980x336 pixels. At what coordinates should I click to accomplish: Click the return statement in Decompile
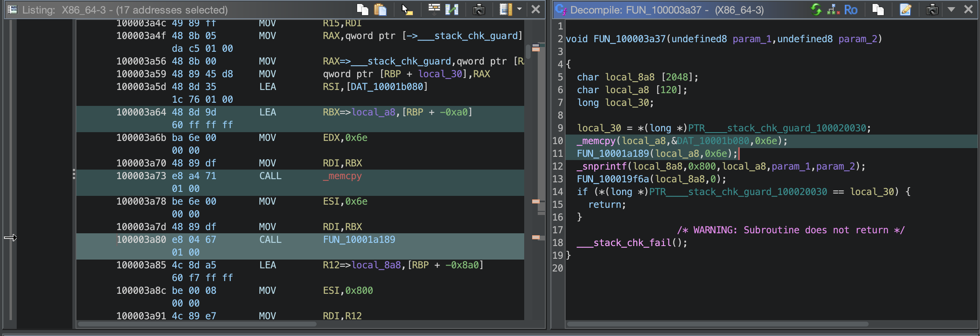click(x=607, y=205)
